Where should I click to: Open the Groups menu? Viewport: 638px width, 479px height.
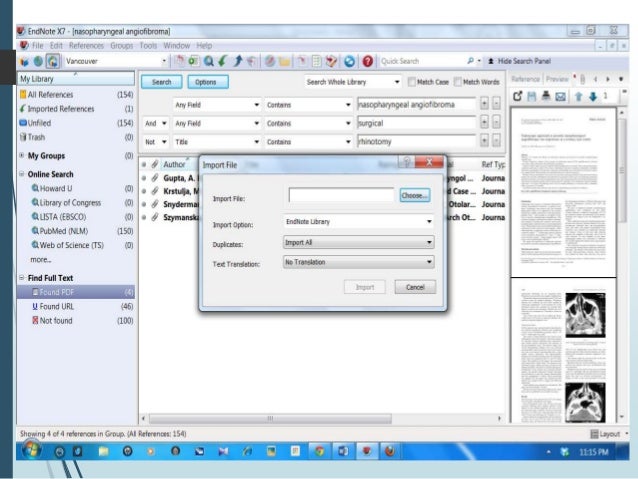click(x=122, y=46)
